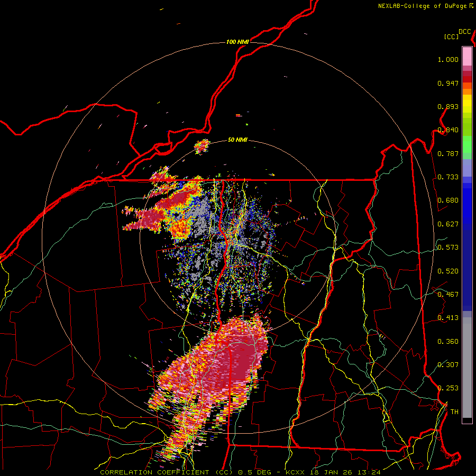Pick the gray segment of color bar
476x476 pixels.
467,368
